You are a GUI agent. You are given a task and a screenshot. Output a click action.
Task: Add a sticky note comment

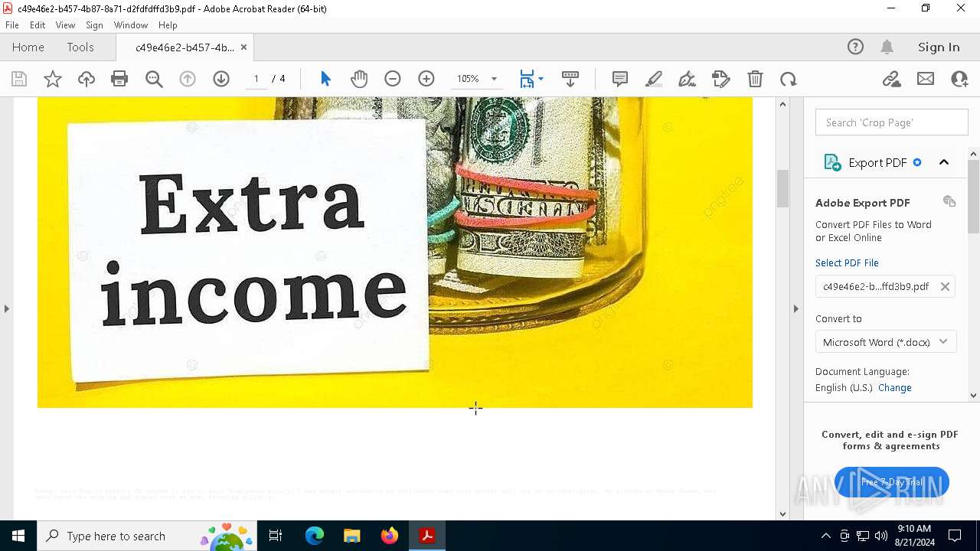[620, 79]
